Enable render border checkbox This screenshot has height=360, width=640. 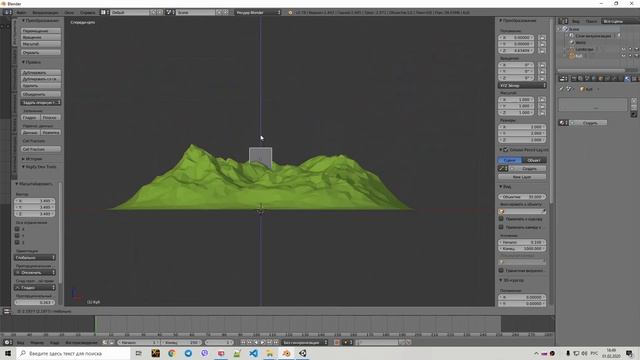(x=501, y=270)
